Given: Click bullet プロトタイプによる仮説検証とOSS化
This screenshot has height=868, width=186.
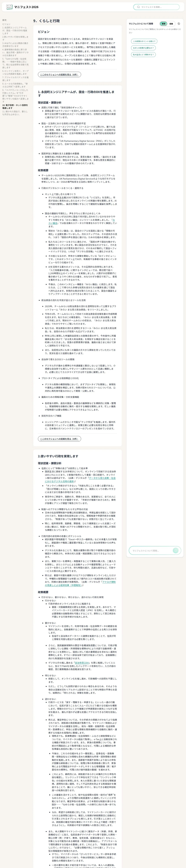Looking at the screenshot, I should tap(60, 378).
